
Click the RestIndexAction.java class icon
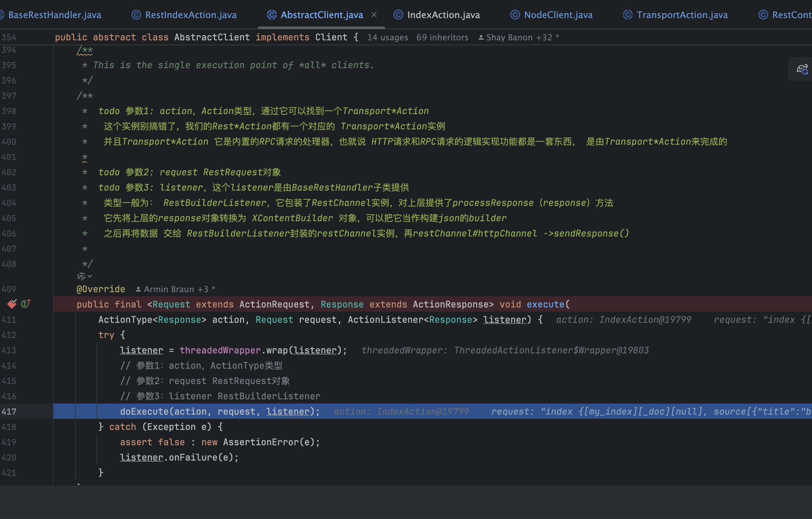point(136,15)
